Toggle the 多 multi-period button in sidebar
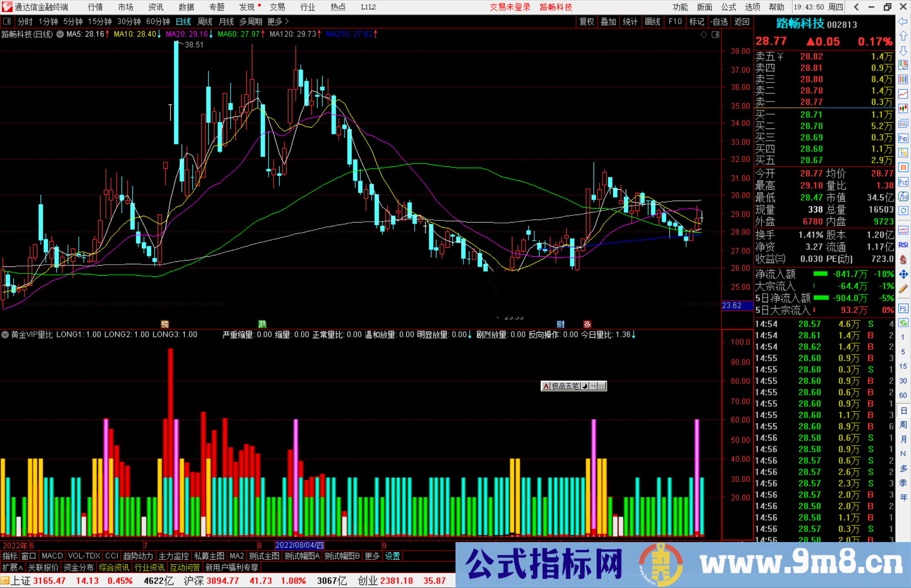The image size is (911, 588). [903, 468]
